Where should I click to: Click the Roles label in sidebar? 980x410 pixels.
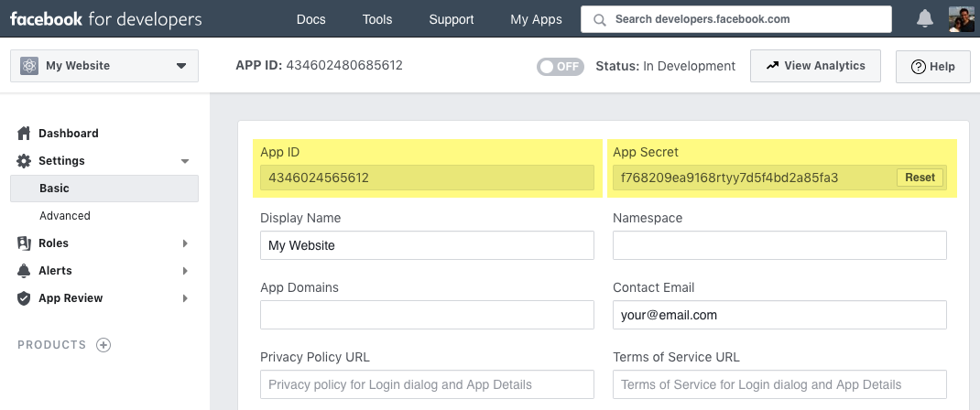54,243
